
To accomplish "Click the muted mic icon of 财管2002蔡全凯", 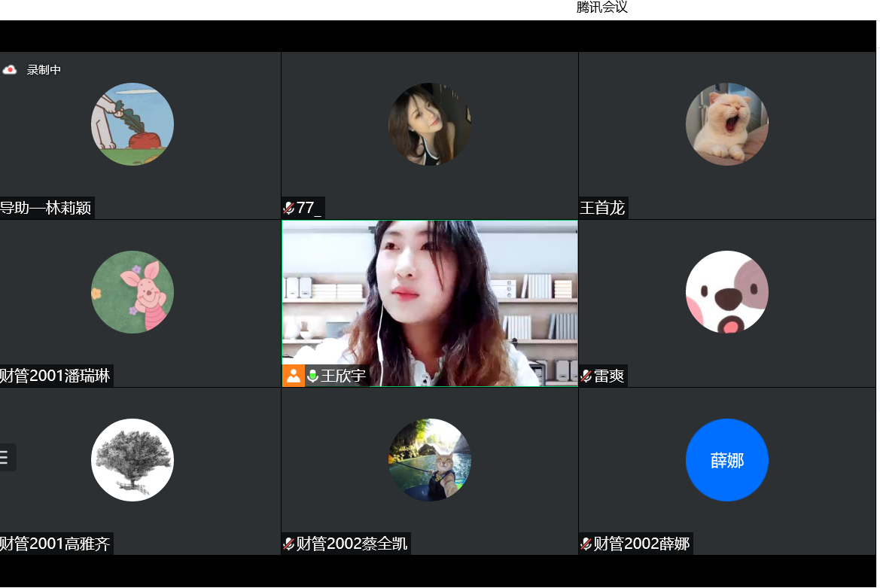I will [289, 544].
